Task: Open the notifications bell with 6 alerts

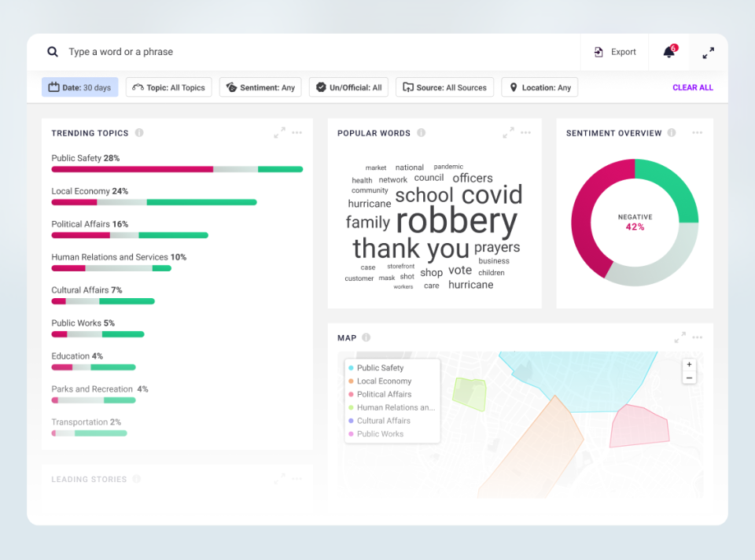Action: 669,51
